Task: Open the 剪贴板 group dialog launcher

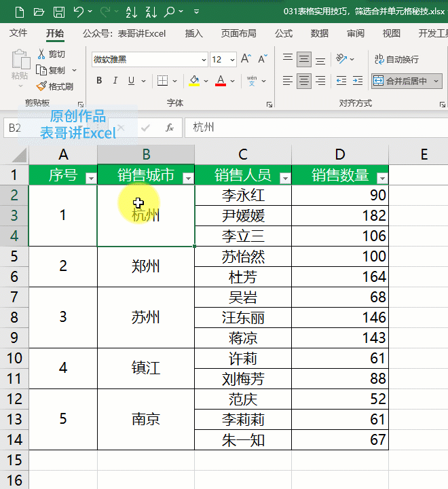Action: click(x=81, y=105)
